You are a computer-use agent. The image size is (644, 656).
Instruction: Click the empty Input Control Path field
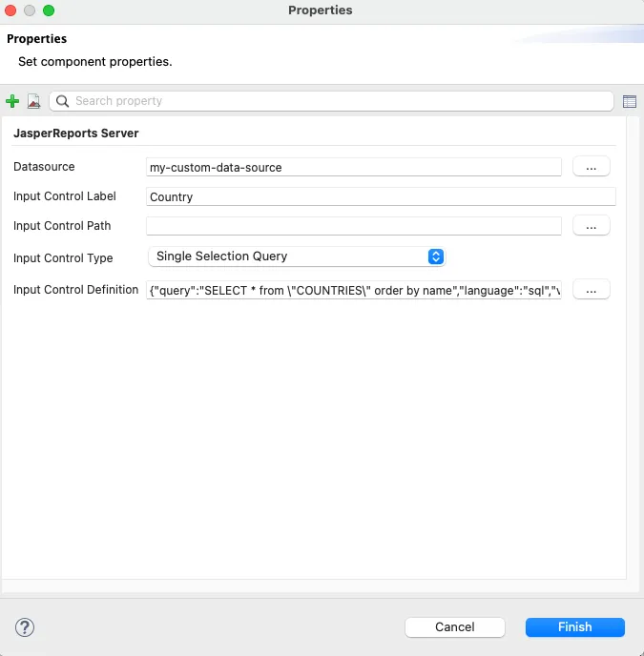tap(354, 226)
